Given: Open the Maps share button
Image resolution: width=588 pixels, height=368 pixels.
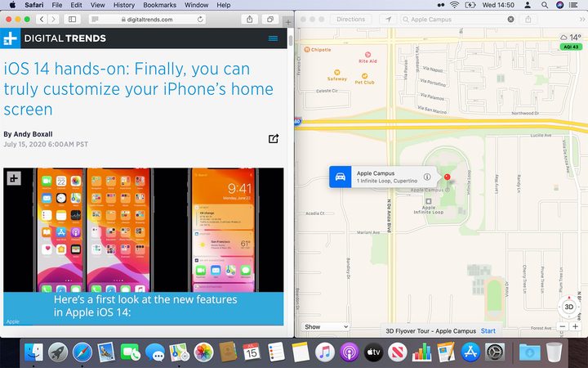Looking at the screenshot, I should (528, 19).
